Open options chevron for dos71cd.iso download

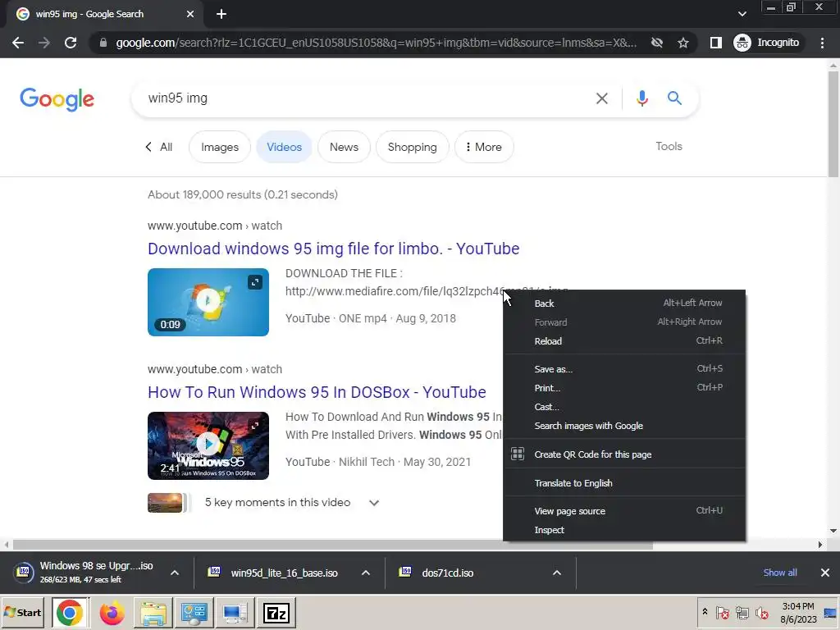coord(557,573)
